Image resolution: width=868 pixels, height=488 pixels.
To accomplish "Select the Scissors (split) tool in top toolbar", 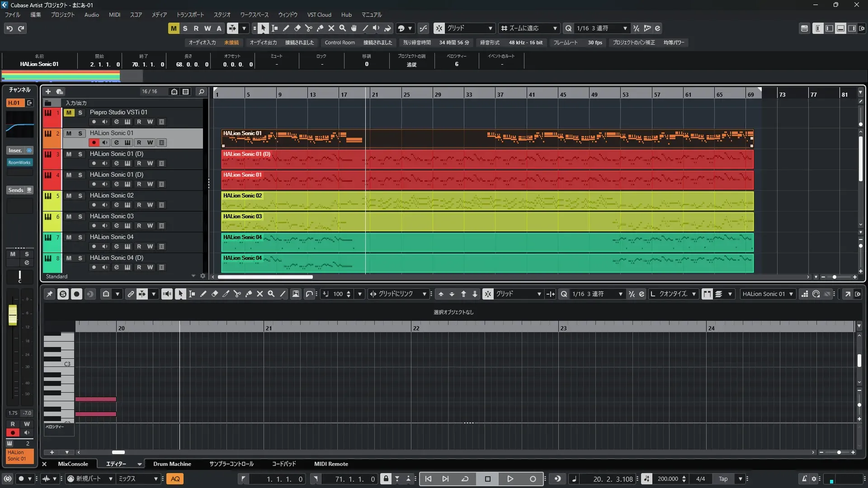I will coord(309,28).
